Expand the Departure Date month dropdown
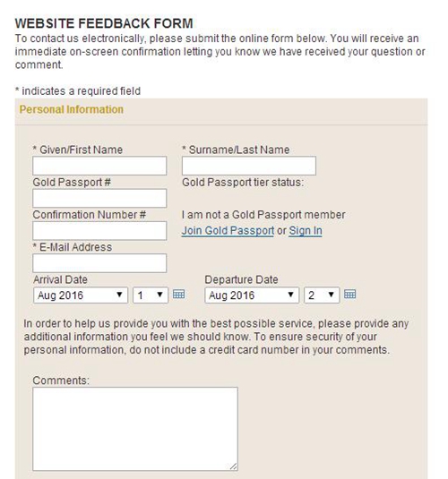 coord(252,295)
